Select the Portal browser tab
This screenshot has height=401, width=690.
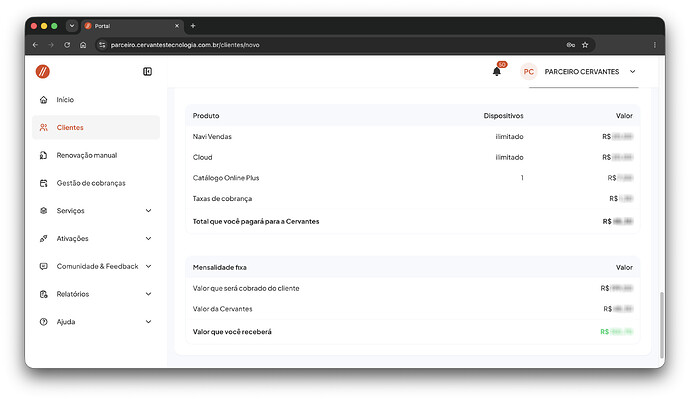click(132, 26)
